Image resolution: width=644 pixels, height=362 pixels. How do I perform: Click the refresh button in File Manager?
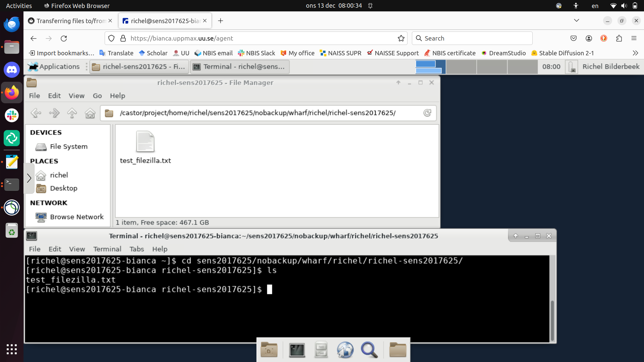click(x=427, y=113)
